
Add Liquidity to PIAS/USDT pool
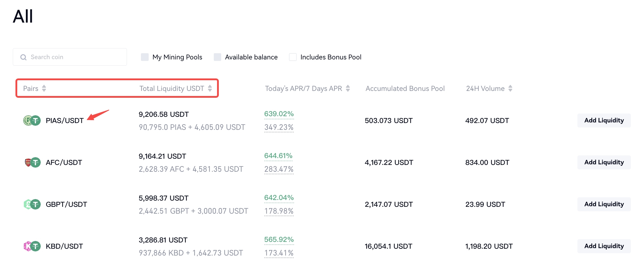tap(604, 120)
